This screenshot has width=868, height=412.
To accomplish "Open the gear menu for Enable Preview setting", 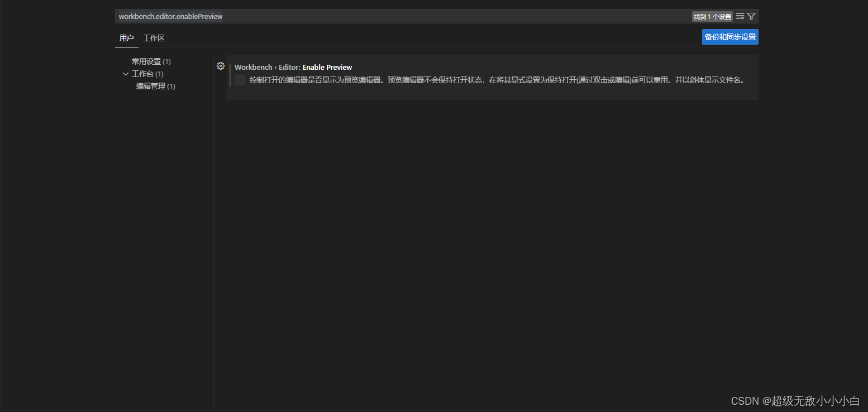I will click(x=221, y=66).
